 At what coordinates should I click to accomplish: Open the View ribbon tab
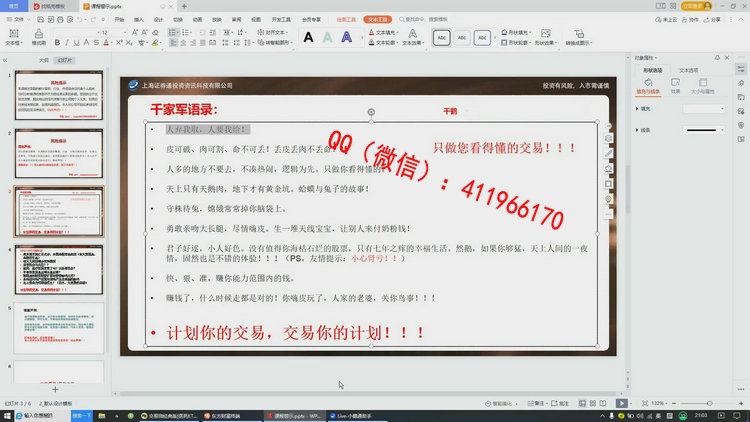[x=256, y=20]
